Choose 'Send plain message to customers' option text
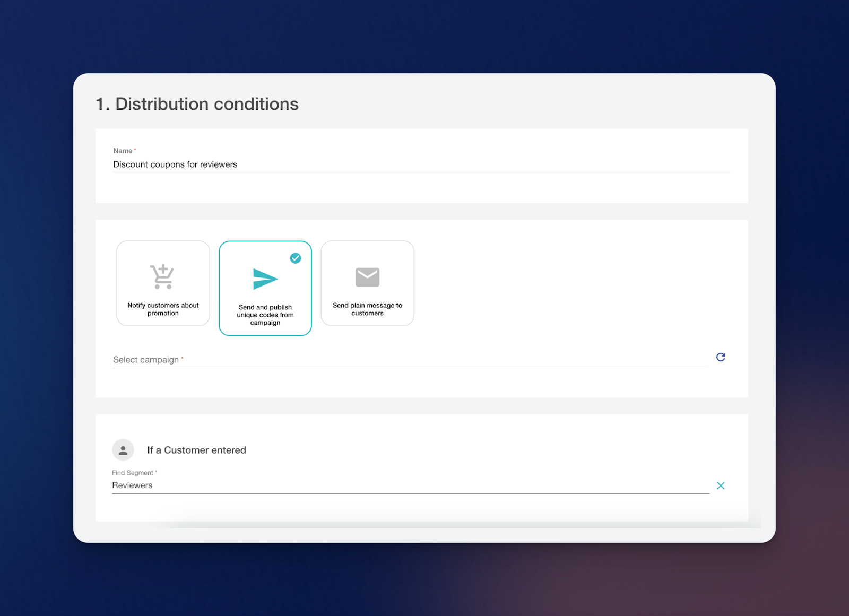The image size is (849, 616). point(367,309)
